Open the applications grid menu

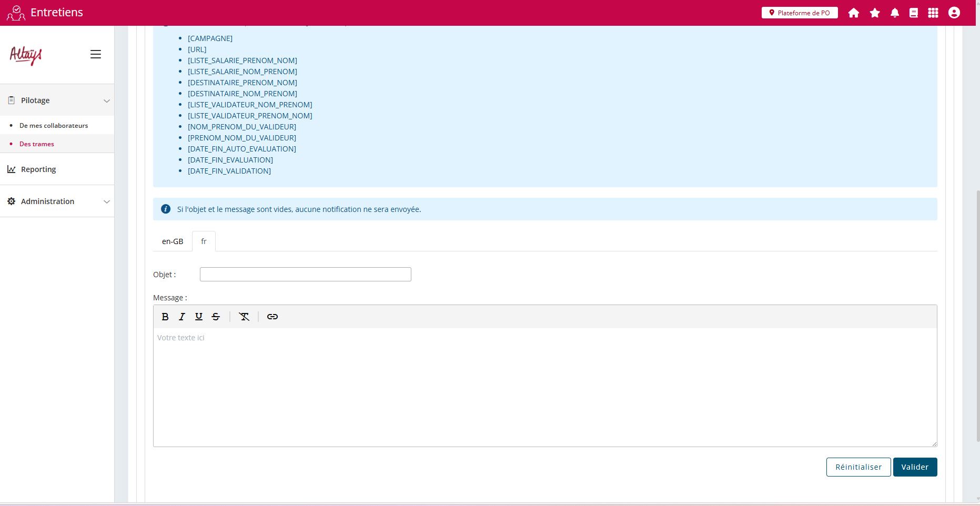click(x=933, y=13)
